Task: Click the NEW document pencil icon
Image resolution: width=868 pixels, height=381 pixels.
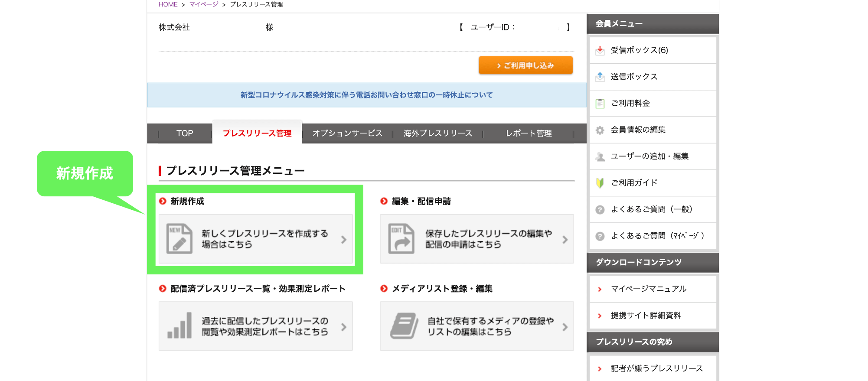Action: tap(179, 238)
